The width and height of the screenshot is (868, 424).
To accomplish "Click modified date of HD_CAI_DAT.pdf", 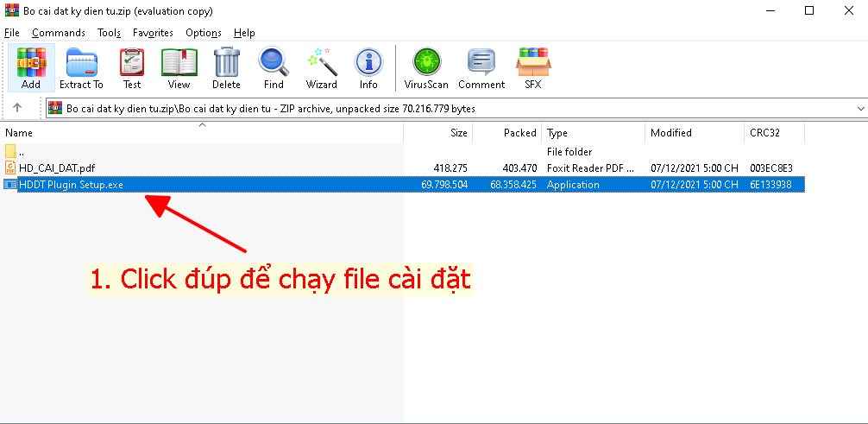I will [x=695, y=168].
